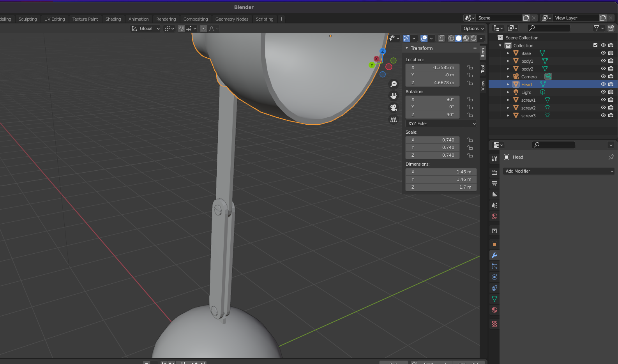This screenshot has width=618, height=364.
Task: Open the Tool sidebar tab
Action: pos(483,69)
